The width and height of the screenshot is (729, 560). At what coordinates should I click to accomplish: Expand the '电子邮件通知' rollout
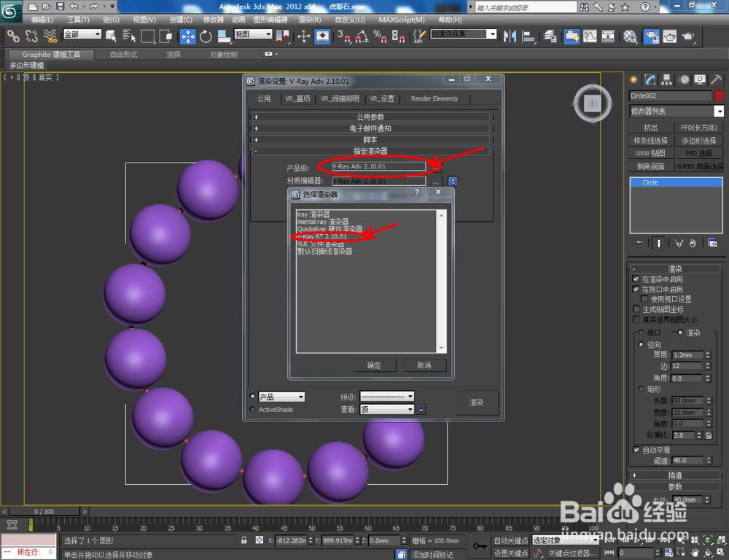click(x=371, y=128)
